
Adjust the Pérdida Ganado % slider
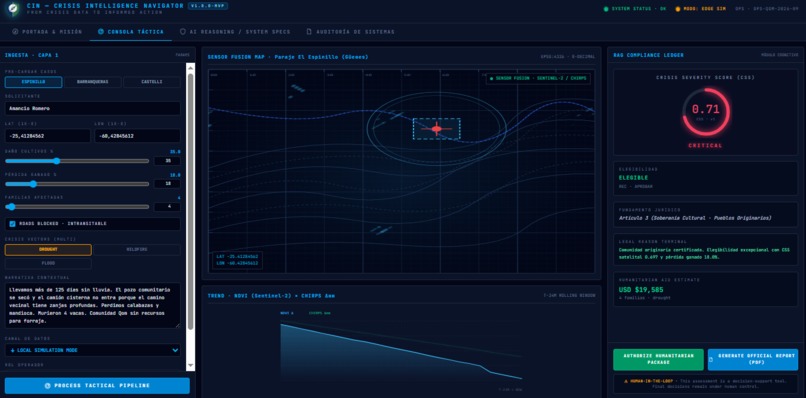77,184
